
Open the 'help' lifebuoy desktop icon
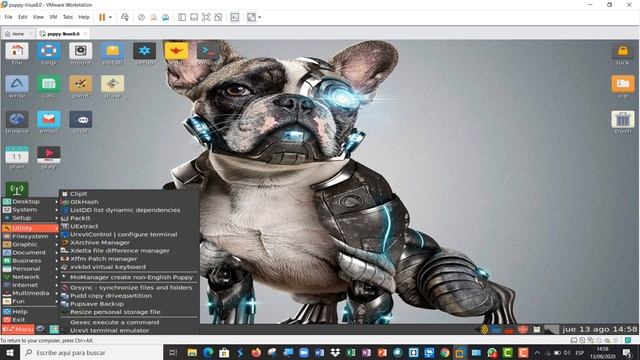[49, 52]
